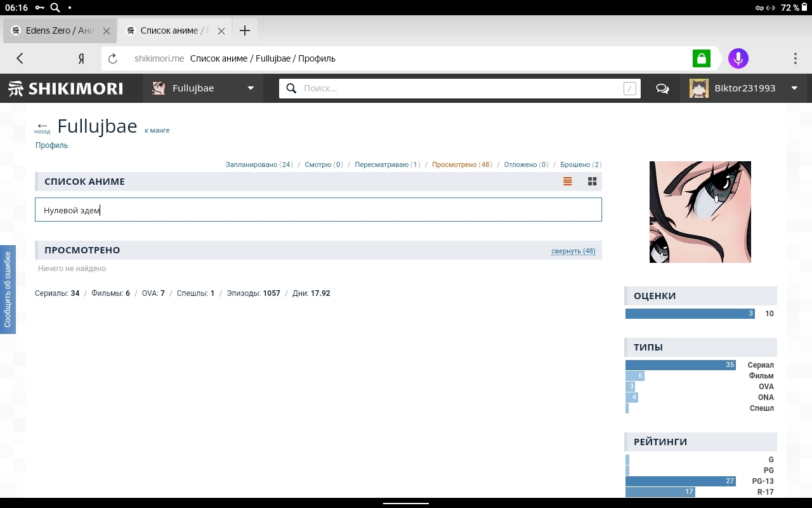
Task: Follow the «к манге» link
Action: pos(157,130)
